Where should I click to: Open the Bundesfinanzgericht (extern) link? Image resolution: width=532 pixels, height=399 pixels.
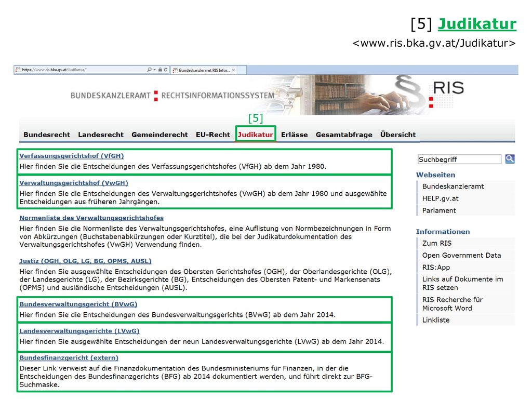(69, 357)
